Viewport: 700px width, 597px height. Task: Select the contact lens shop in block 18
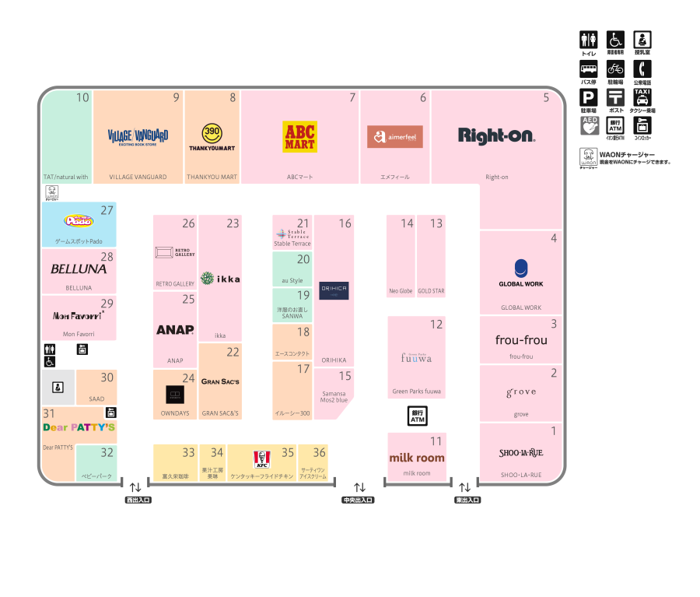(x=292, y=342)
